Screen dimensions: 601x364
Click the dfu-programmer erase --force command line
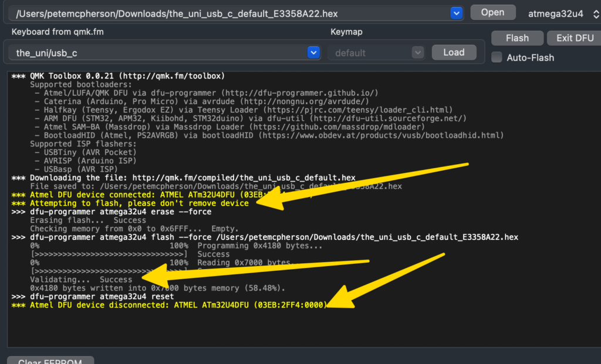(x=111, y=212)
